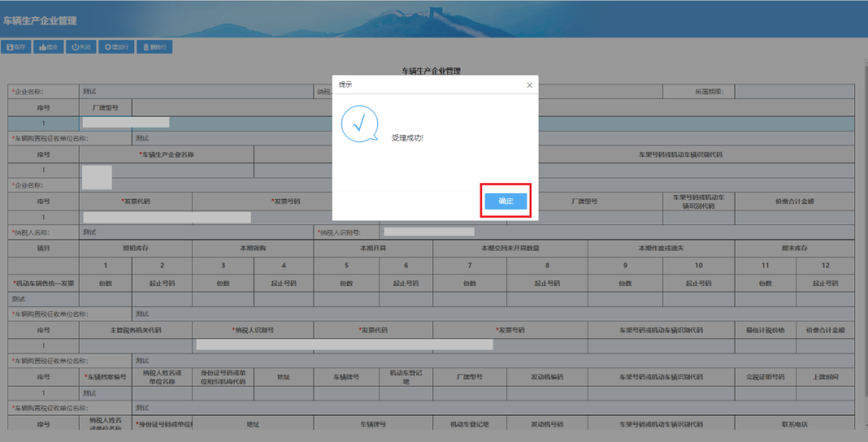Click the 项目 header cell
868x442 pixels.
click(x=43, y=248)
